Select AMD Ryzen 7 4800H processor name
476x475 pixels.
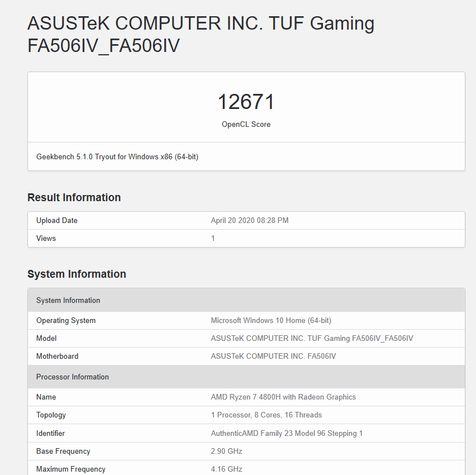[283, 397]
